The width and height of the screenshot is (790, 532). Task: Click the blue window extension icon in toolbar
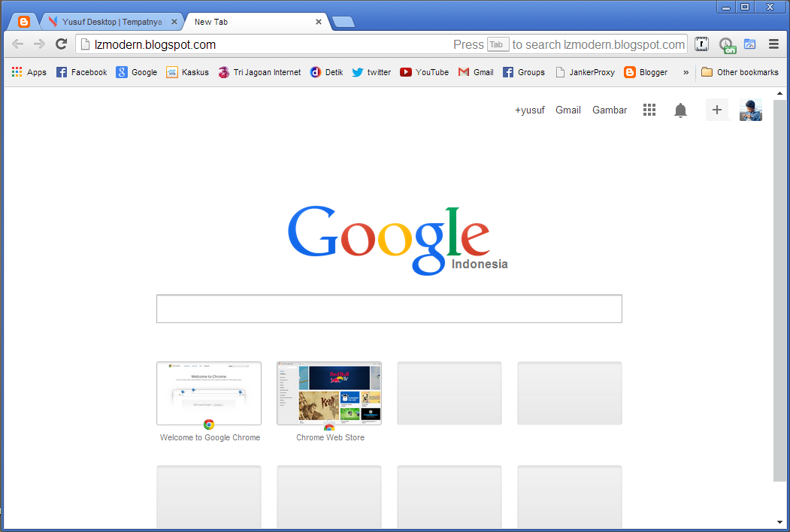pos(749,44)
